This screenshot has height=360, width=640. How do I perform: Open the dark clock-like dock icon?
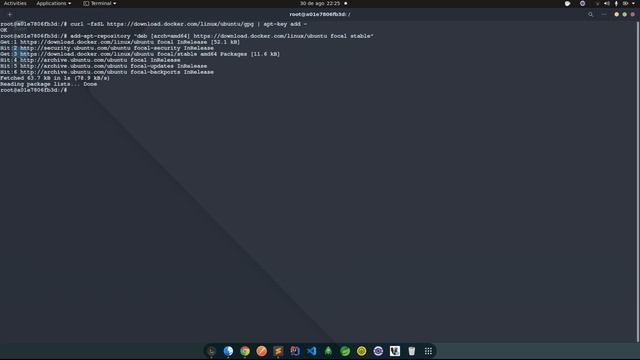point(211,351)
